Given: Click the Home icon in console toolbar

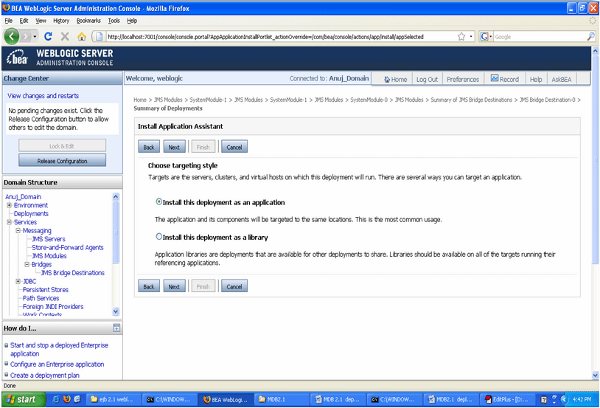Looking at the screenshot, I should tap(387, 80).
